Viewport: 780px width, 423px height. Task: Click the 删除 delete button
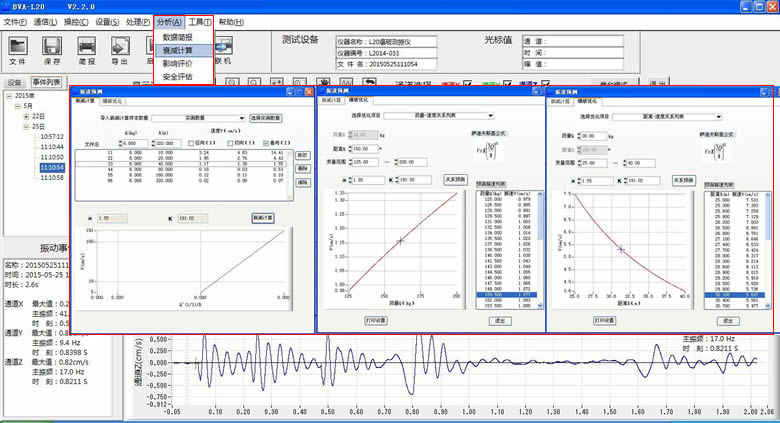302,169
